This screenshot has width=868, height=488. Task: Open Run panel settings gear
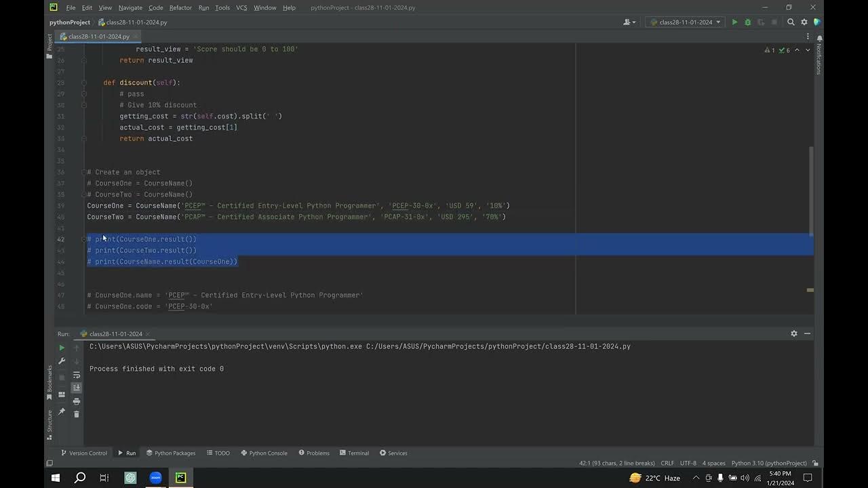tap(794, 333)
